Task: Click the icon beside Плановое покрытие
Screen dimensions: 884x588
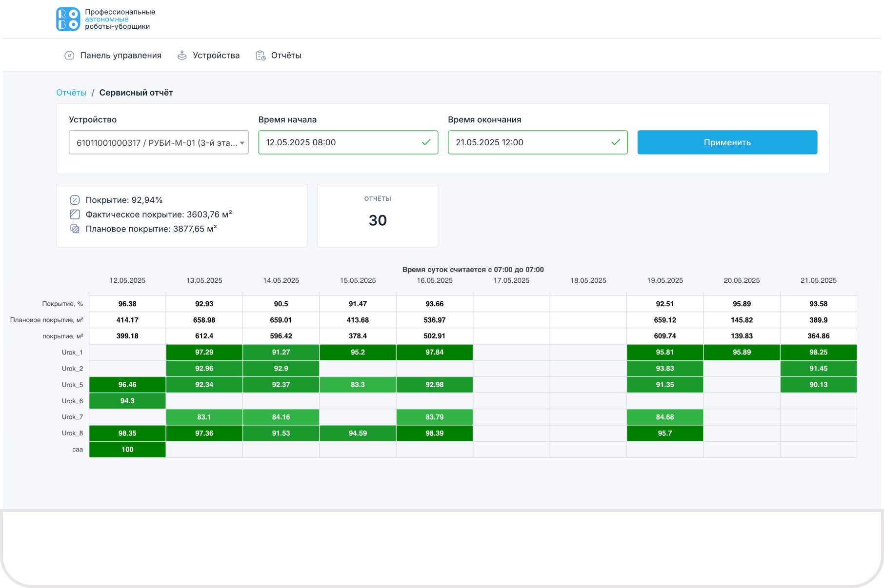Action: [x=75, y=229]
